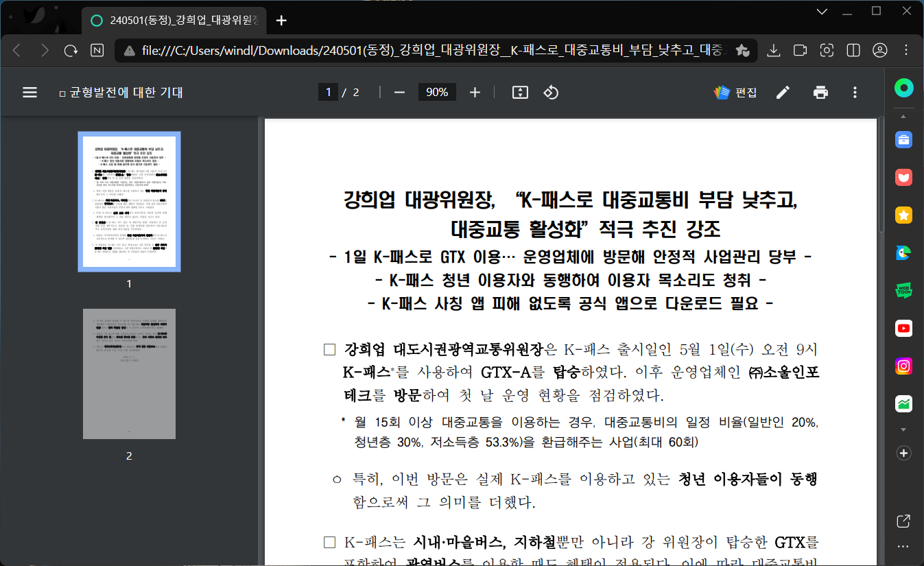Click the line K-패스 청년 이용자와 동행하여
The height and width of the screenshot is (566, 924).
[571, 281]
